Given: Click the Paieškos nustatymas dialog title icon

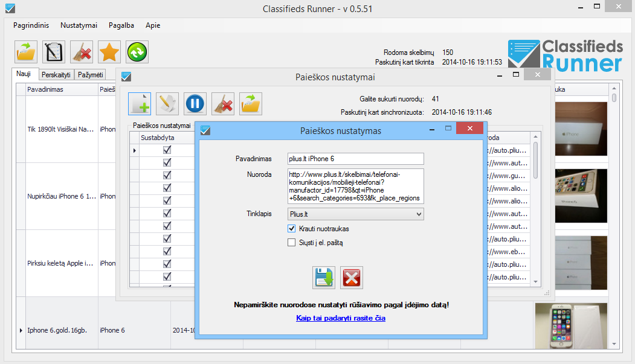Looking at the screenshot, I should (205, 130).
